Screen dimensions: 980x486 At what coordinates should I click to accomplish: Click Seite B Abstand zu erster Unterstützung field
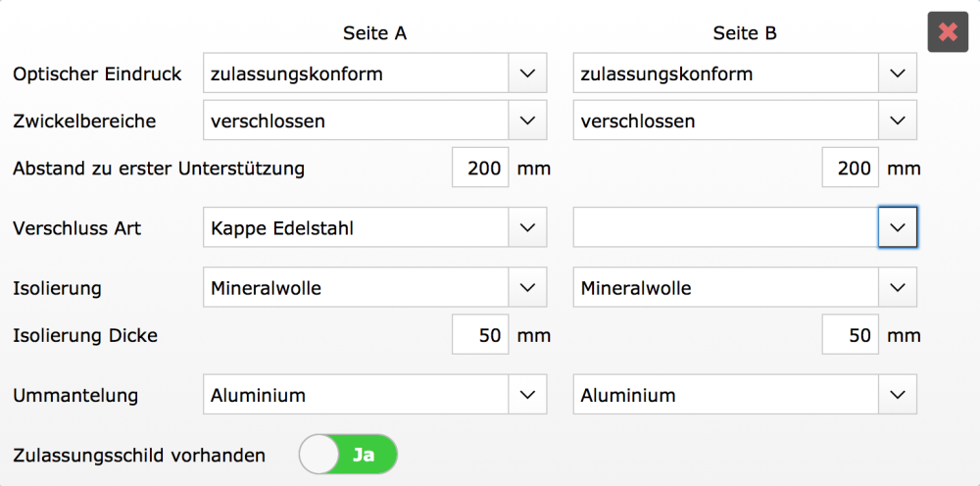point(851,169)
